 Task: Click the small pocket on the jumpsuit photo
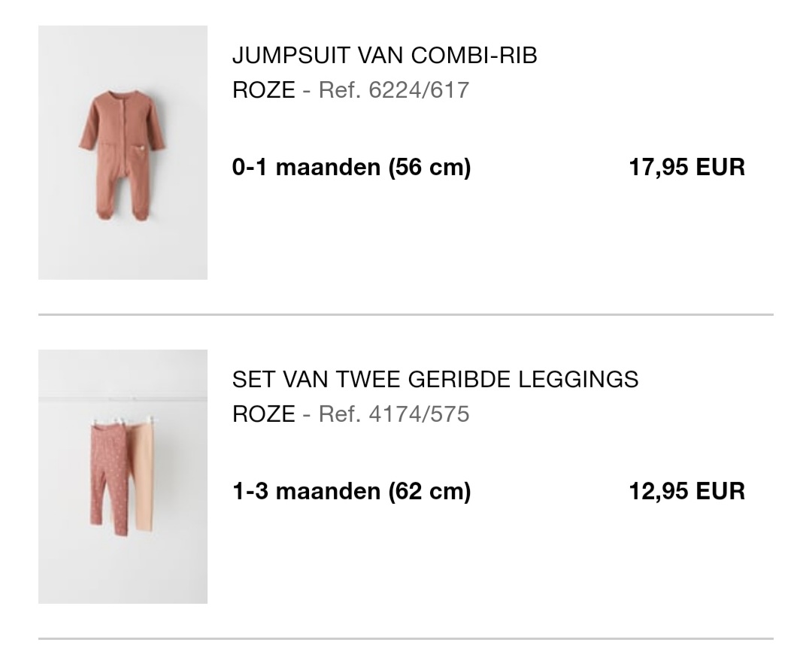click(x=141, y=149)
